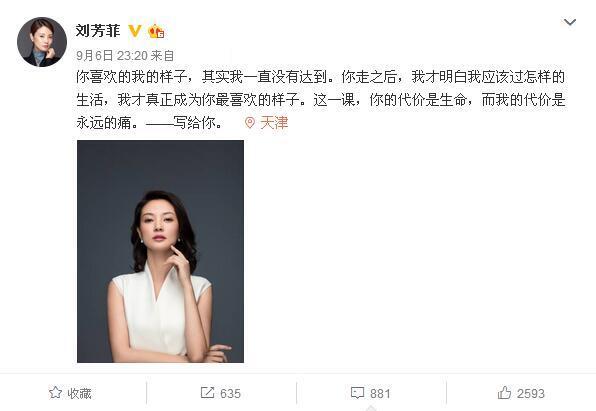Open the 881 comments section
This screenshot has height=411, width=596.
[x=380, y=394]
